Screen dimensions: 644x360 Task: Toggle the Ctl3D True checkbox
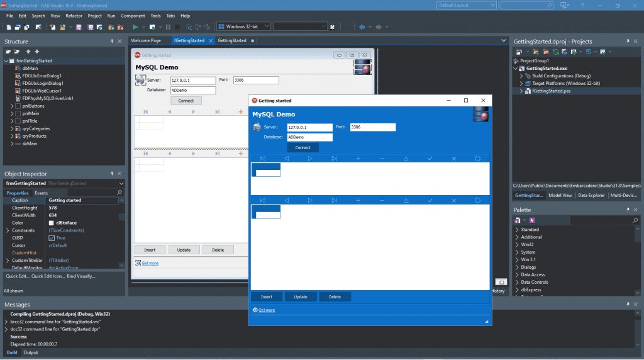pos(52,238)
